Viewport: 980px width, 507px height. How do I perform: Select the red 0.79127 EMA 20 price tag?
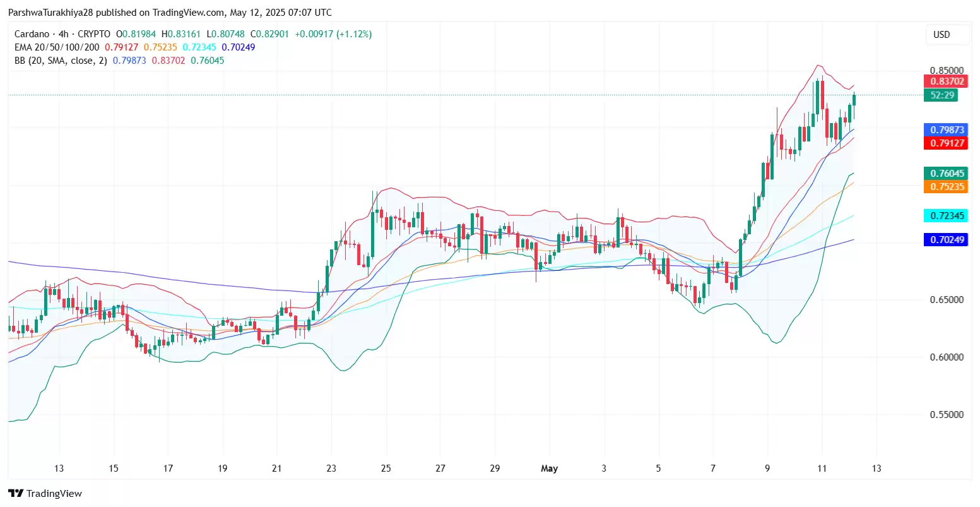click(x=946, y=143)
